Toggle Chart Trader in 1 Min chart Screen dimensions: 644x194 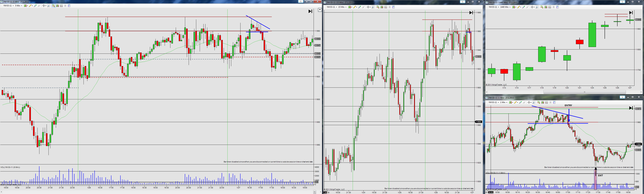click(539, 102)
